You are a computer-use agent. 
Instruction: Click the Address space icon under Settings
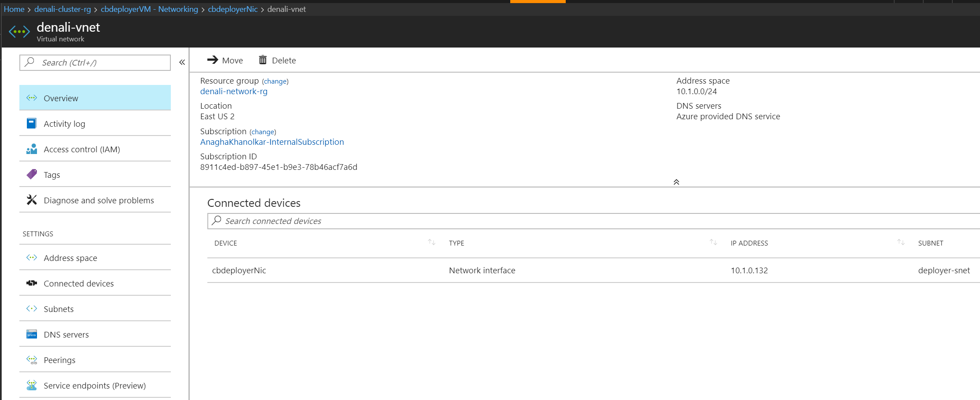coord(32,257)
